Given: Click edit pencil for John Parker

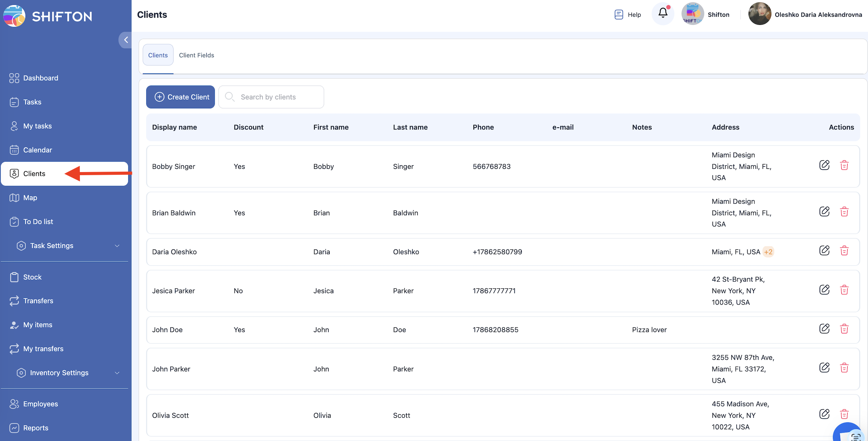Looking at the screenshot, I should (x=824, y=368).
